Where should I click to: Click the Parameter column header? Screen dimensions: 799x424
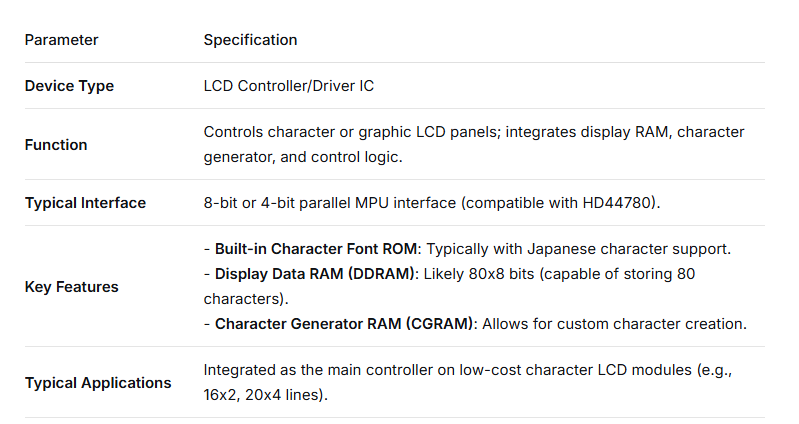pyautogui.click(x=61, y=40)
